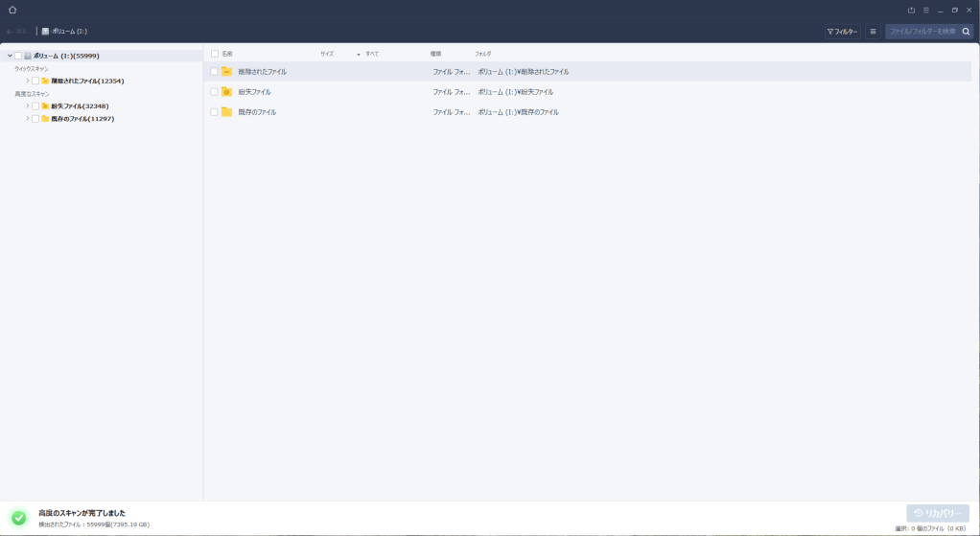
Task: Open the フィルター button
Action: pyautogui.click(x=842, y=32)
